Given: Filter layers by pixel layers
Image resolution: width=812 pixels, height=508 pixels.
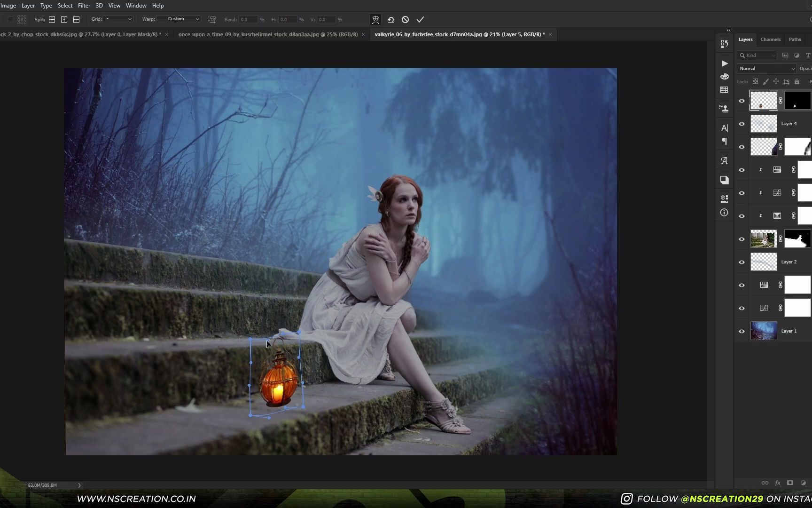Looking at the screenshot, I should point(785,56).
